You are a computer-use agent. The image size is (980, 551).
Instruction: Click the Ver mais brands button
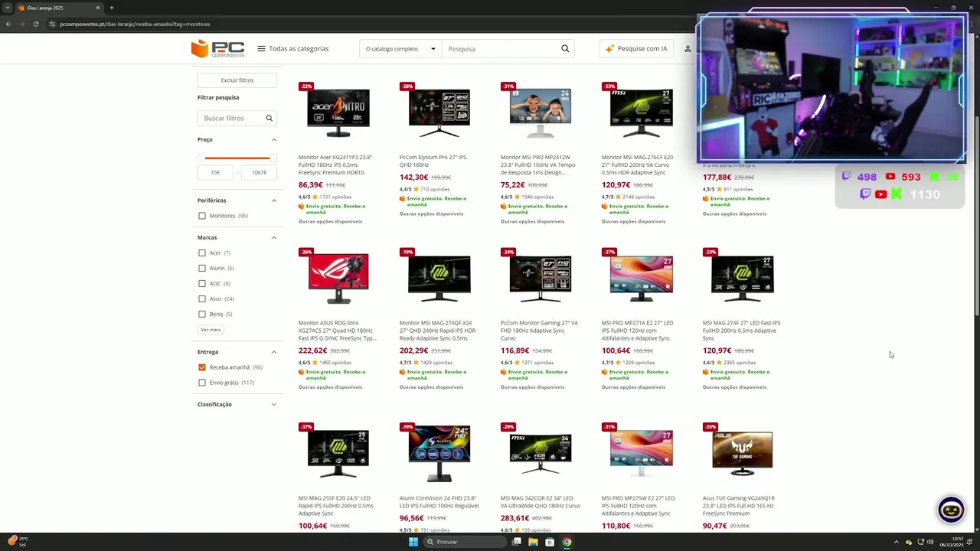(211, 330)
